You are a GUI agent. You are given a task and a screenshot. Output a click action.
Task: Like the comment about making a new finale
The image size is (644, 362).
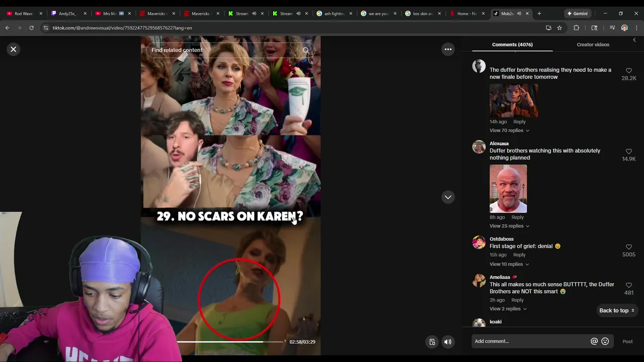pyautogui.click(x=629, y=71)
